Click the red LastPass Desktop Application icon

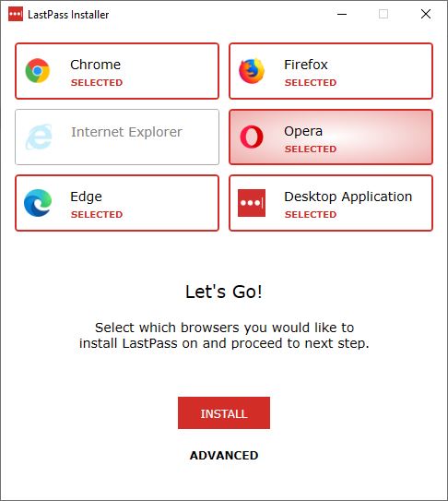252,203
